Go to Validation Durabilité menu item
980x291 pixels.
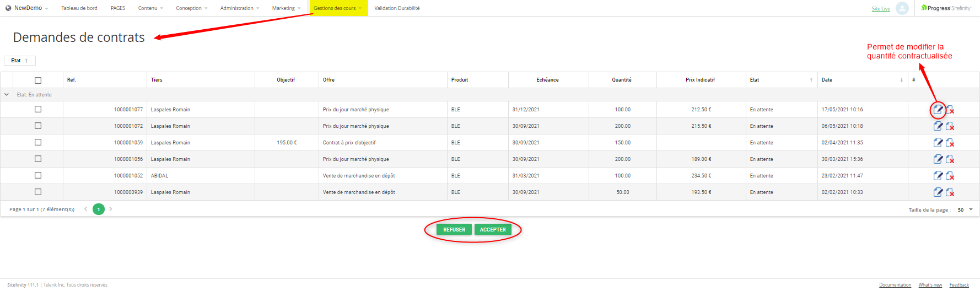(x=397, y=8)
